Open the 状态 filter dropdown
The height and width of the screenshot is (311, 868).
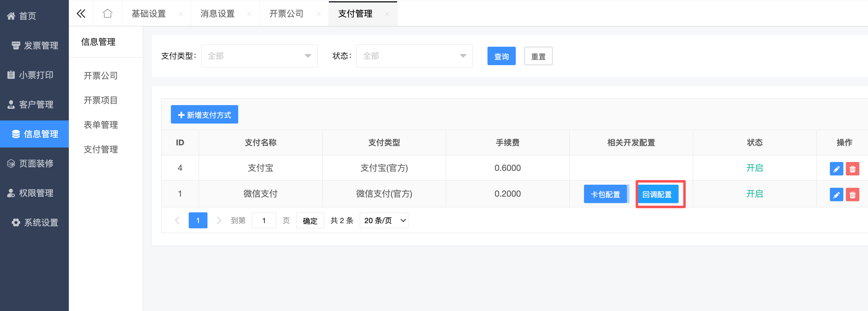coord(414,56)
